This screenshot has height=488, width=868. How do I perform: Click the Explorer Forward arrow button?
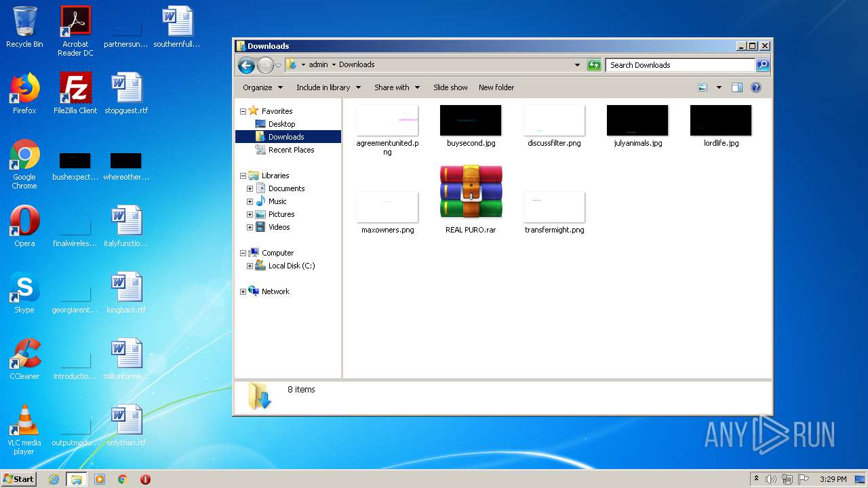click(265, 65)
